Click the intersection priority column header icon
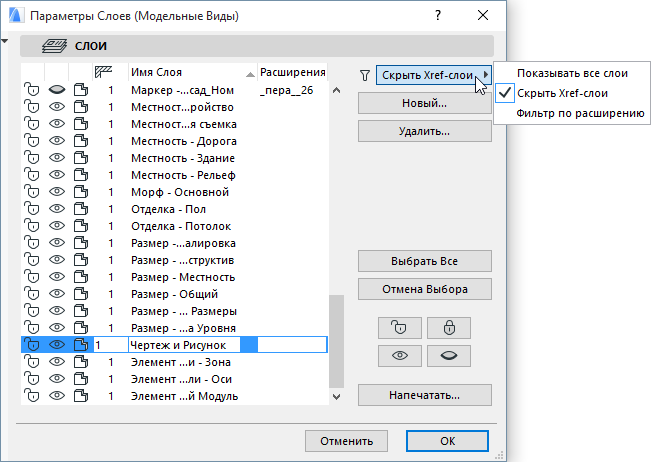The image size is (651, 462). 101,73
